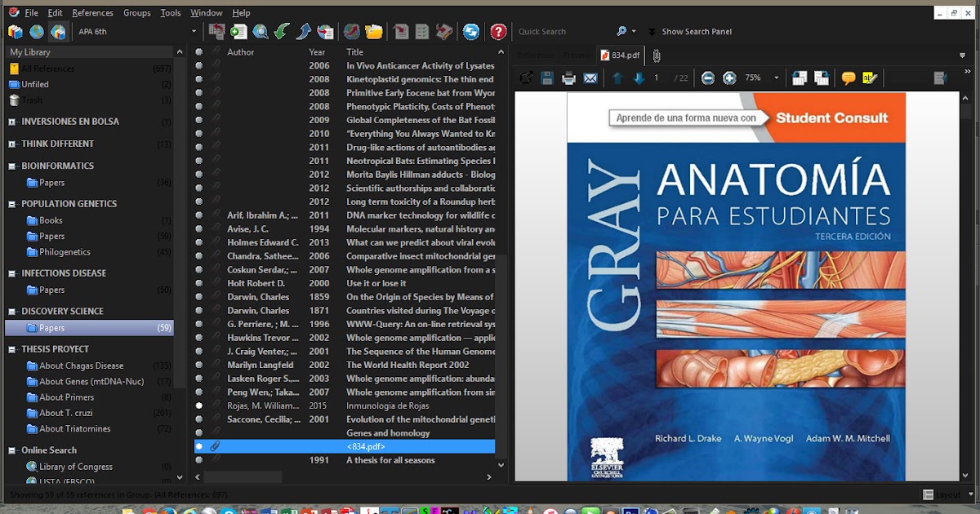Click the blue Export arrow icon
Viewport: 980px width, 514px height.
[304, 32]
